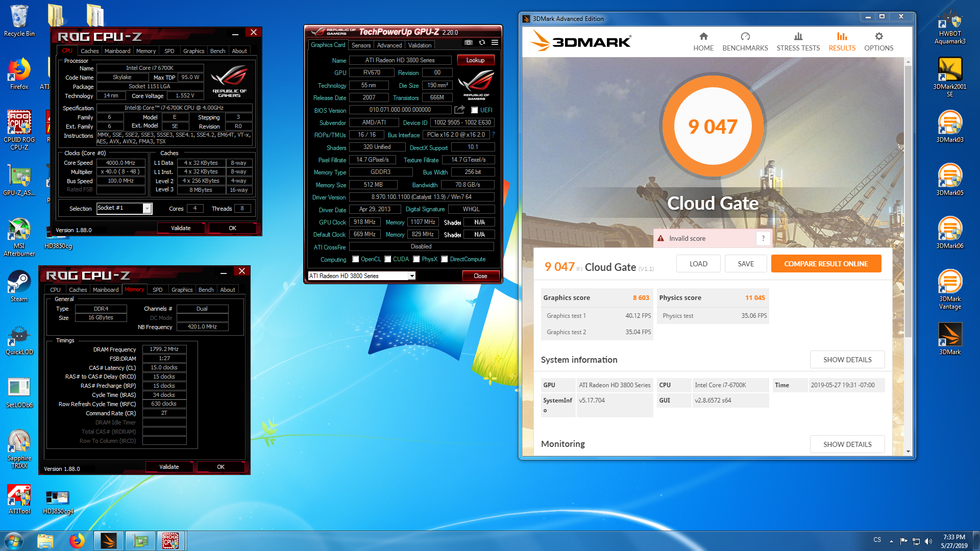This screenshot has width=980, height=551.
Task: Open MSI Afterburner desktop shortcut
Action: (19, 237)
